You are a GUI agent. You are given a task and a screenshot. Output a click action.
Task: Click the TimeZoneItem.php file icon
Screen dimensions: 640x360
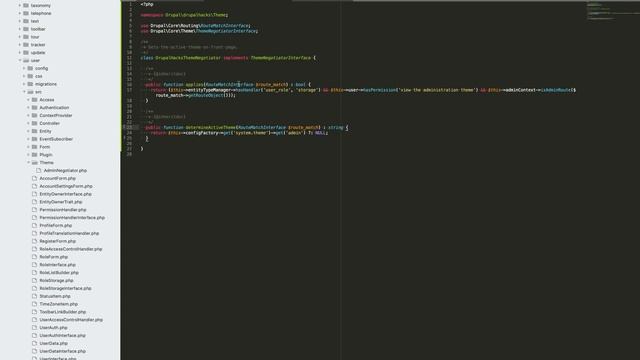click(x=35, y=304)
